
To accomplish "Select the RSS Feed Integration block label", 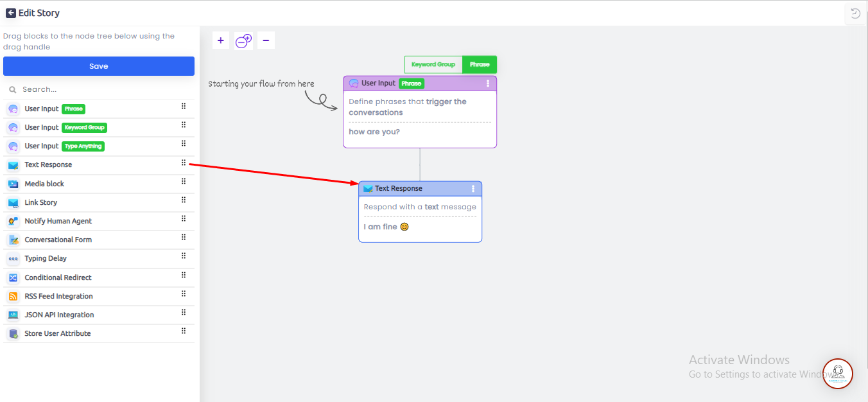I will pyautogui.click(x=59, y=296).
